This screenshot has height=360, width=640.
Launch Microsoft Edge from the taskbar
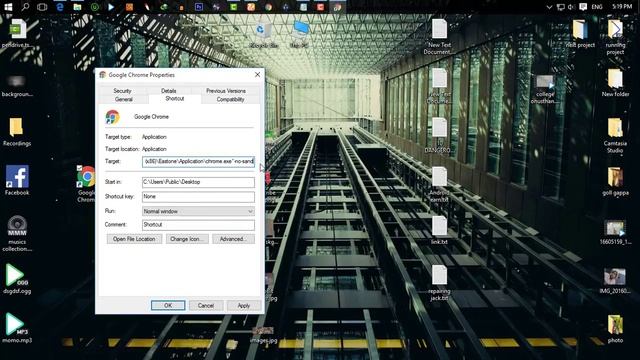click(x=60, y=7)
